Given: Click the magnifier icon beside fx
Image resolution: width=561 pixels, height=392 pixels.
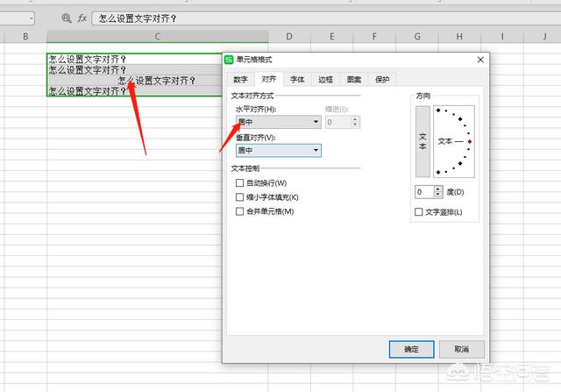Looking at the screenshot, I should (x=67, y=18).
